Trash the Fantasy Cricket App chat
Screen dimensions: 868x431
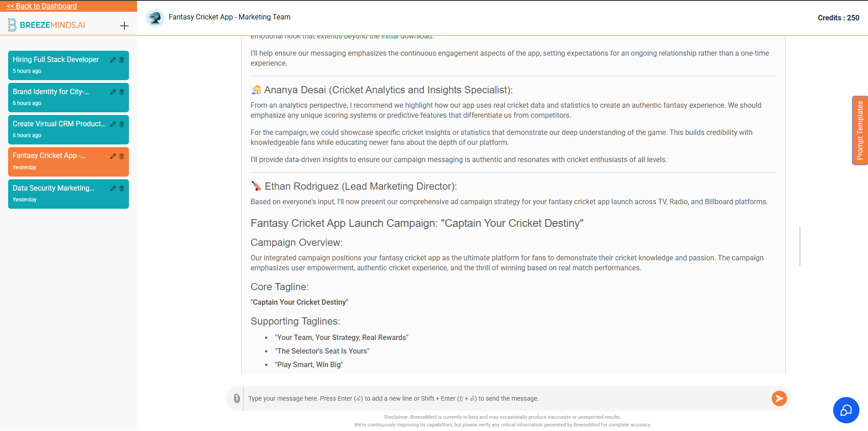click(x=122, y=156)
